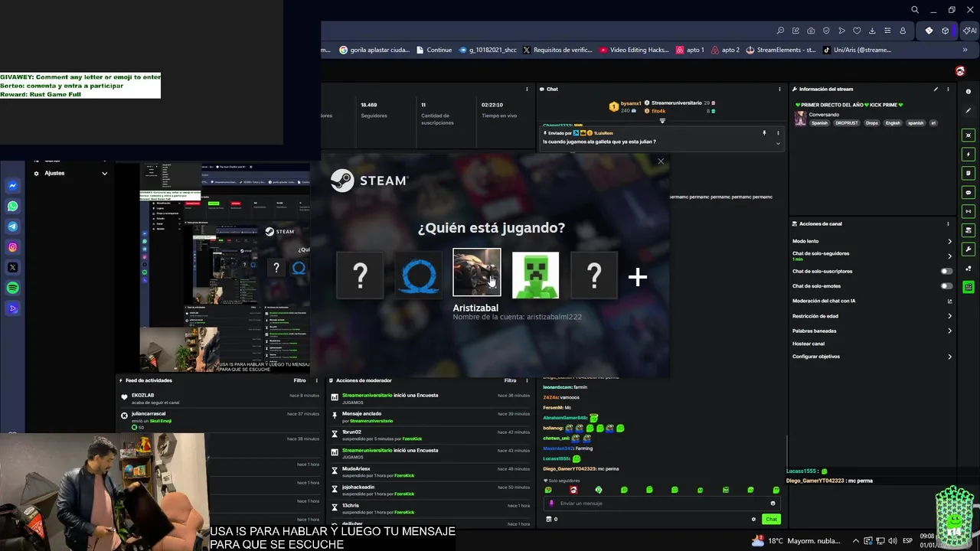Screen dimensions: 980x551
Task: Open Chat panel three-dot menu
Action: [x=779, y=89]
